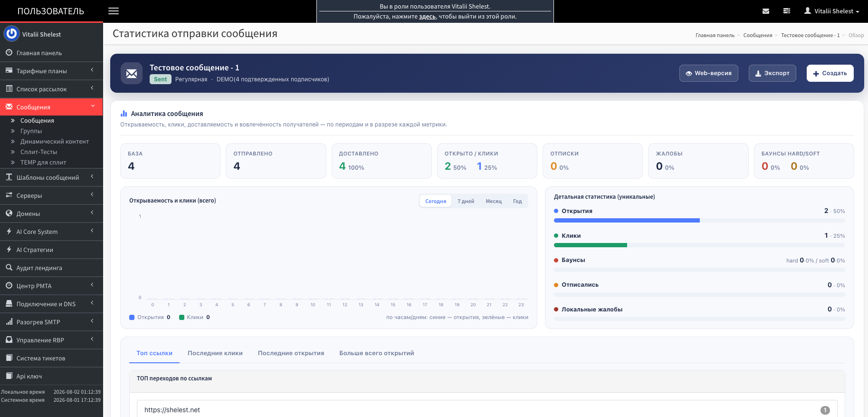This screenshot has width=868, height=417.
Task: Click the large envelope icon in message header
Action: coord(132,73)
